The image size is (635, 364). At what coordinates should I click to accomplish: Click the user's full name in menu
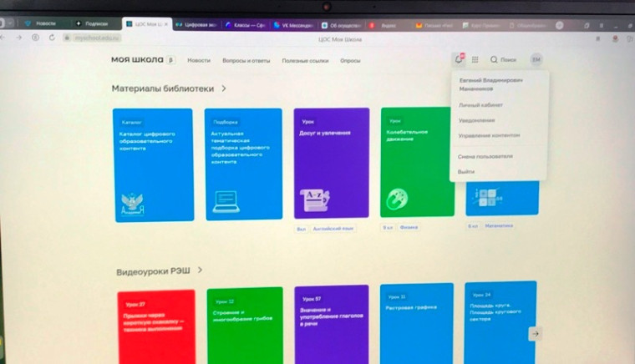[x=490, y=84]
